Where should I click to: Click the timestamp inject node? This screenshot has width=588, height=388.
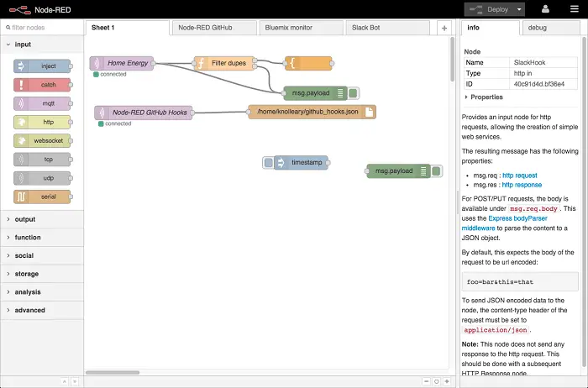(301, 162)
